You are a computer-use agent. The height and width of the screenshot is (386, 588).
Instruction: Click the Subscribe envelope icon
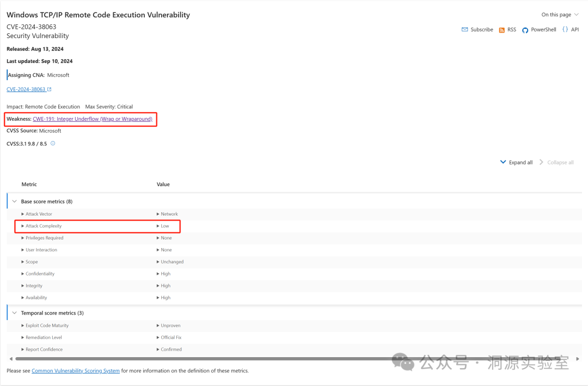click(x=464, y=29)
